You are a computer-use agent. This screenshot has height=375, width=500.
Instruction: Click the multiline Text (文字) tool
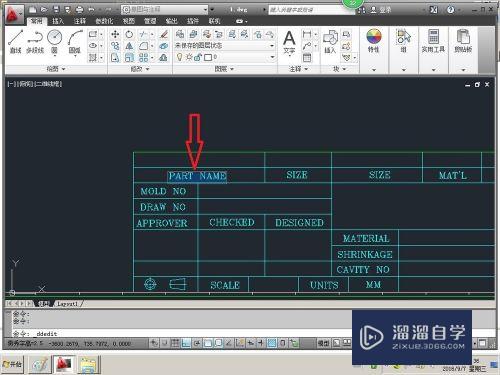pos(289,42)
